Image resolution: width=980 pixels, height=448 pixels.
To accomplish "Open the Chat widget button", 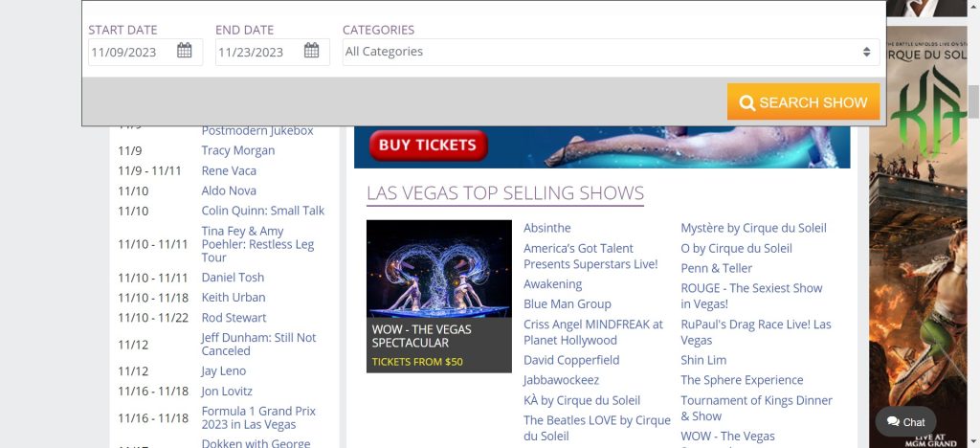I will tap(905, 422).
